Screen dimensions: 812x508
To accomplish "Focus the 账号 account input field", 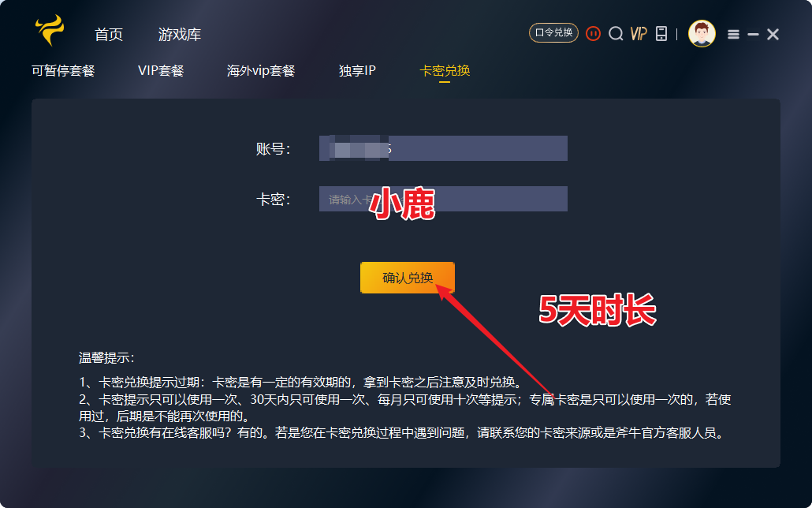I will pos(443,148).
